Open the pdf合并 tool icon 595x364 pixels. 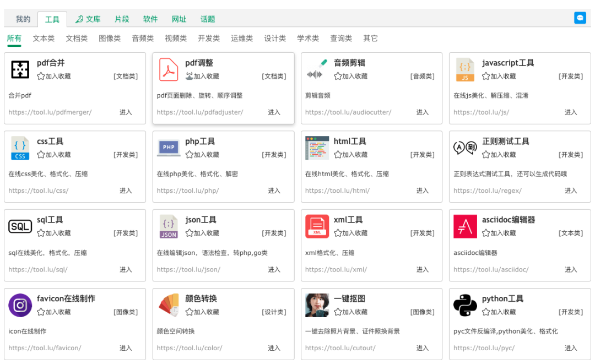(x=20, y=69)
